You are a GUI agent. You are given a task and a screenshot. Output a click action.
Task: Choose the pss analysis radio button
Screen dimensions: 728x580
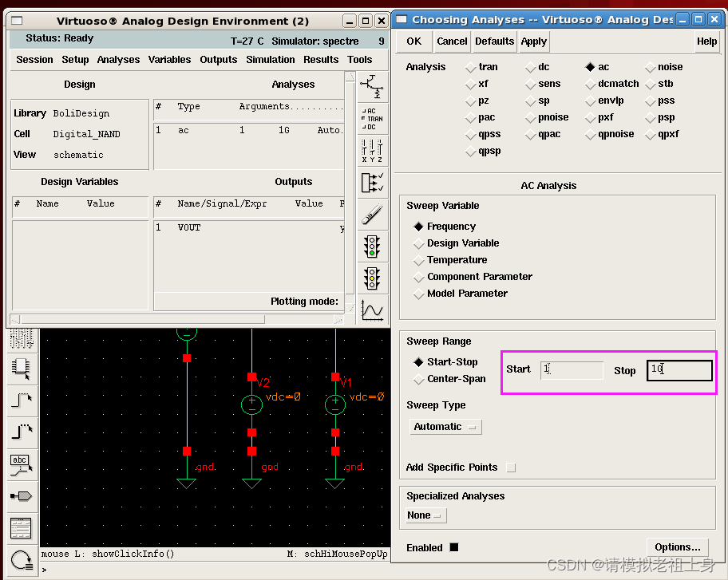click(x=660, y=101)
